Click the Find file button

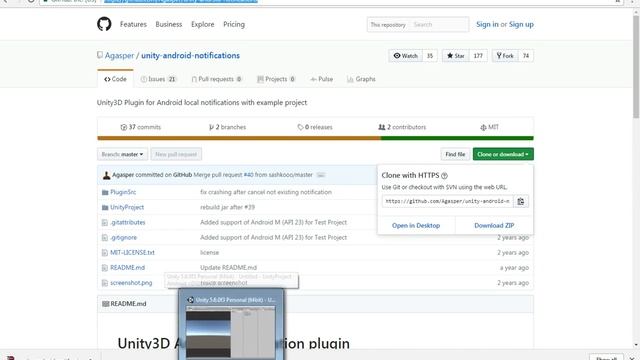coord(455,154)
